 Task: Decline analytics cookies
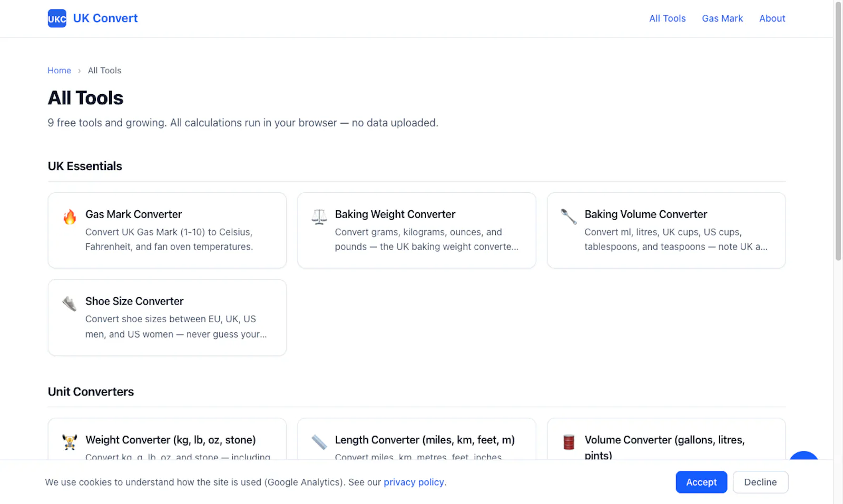(x=760, y=482)
